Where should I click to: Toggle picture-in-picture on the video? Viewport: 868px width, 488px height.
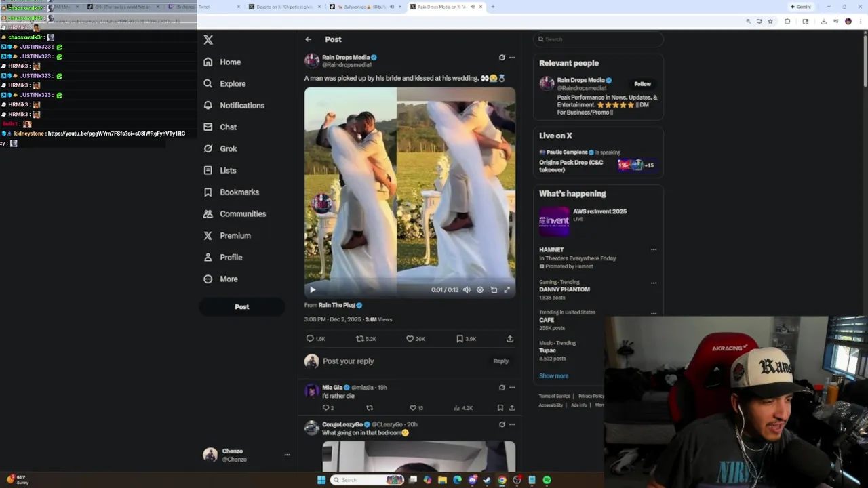[x=494, y=289]
